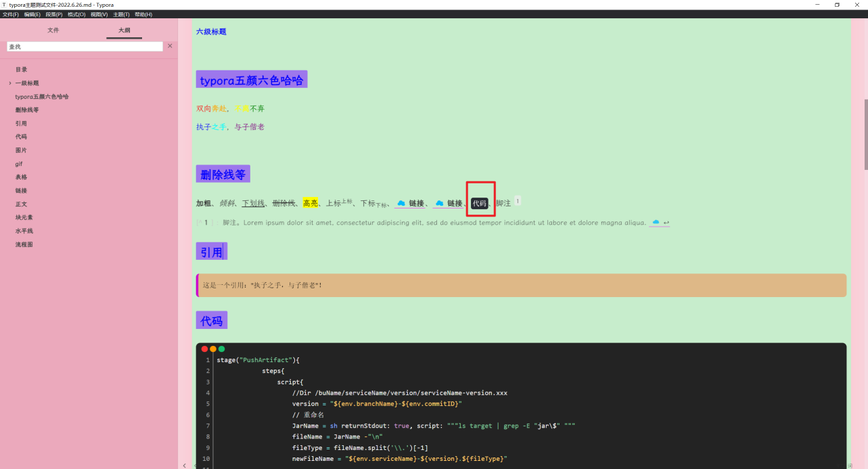The image size is (868, 469).
Task: Click the version = code line
Action: [x=377, y=403]
